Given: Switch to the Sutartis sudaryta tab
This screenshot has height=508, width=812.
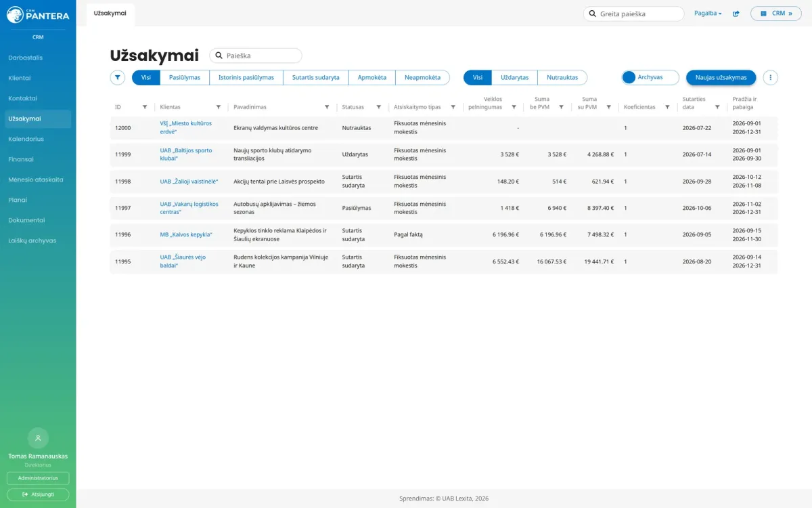Looking at the screenshot, I should click(316, 77).
